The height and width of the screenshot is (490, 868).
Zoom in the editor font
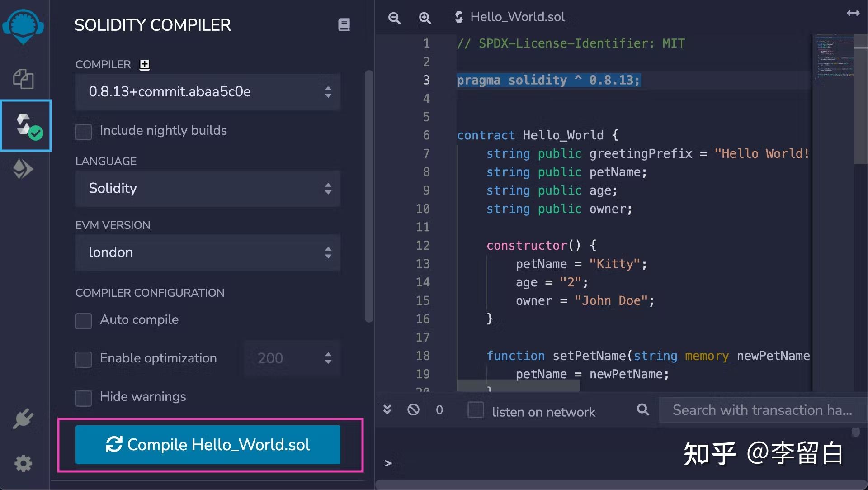(425, 18)
